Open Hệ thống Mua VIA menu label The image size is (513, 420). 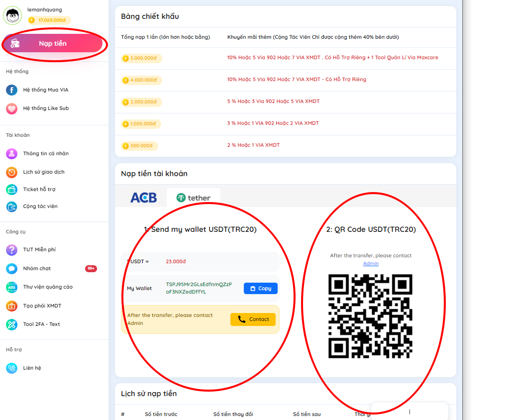point(46,90)
